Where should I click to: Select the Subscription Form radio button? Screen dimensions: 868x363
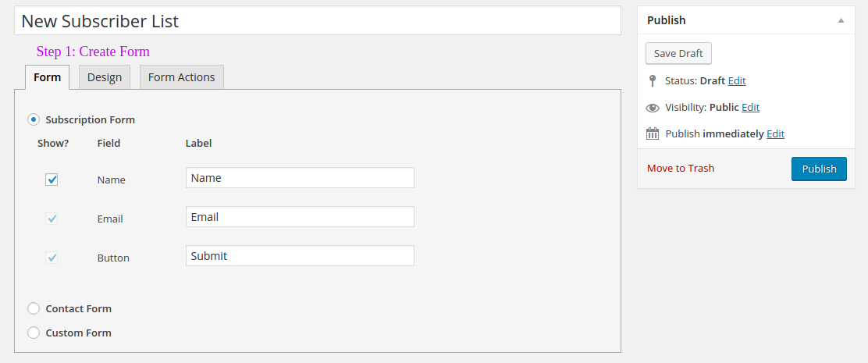[x=34, y=119]
